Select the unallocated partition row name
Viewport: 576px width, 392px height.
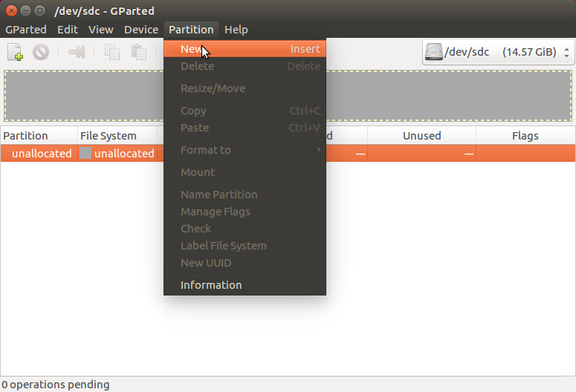(42, 154)
